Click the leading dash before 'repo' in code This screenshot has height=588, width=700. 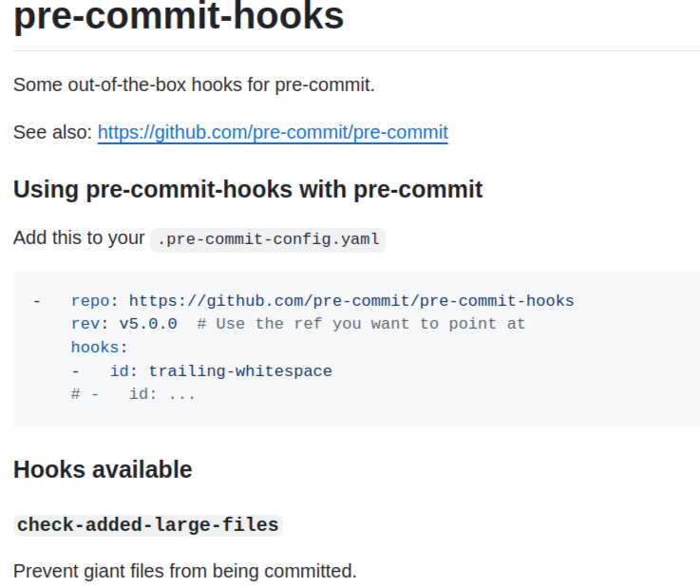[37, 301]
